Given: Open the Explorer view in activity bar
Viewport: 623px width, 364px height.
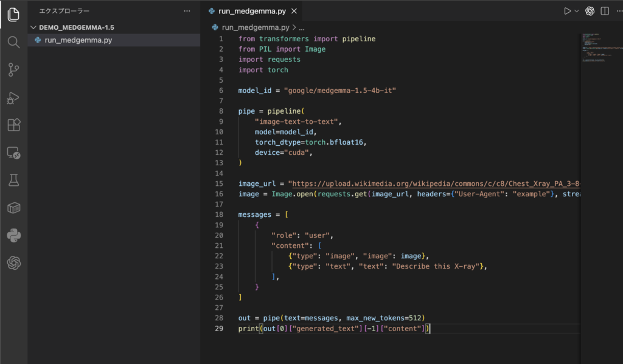Looking at the screenshot, I should point(13,15).
